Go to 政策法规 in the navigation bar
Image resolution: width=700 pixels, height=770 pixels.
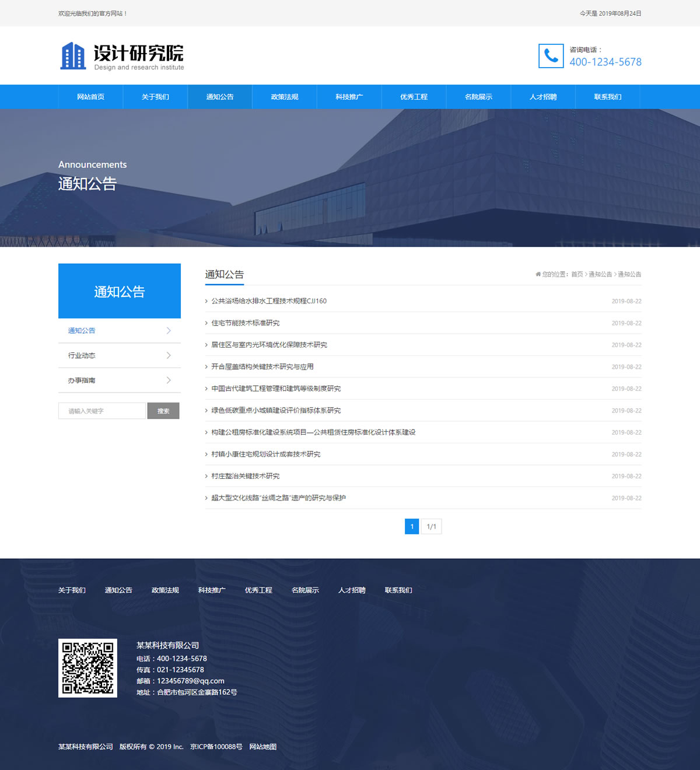tap(285, 97)
